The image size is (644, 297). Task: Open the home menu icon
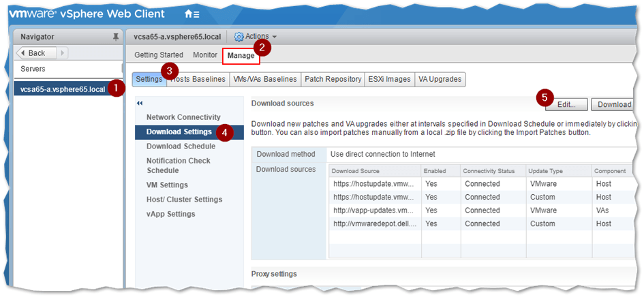pyautogui.click(x=191, y=14)
